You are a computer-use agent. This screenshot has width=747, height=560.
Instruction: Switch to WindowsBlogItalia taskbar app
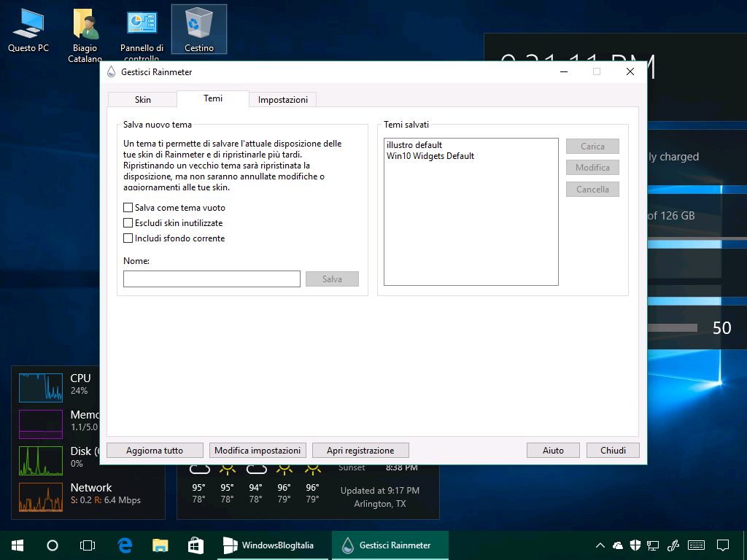tap(273, 545)
